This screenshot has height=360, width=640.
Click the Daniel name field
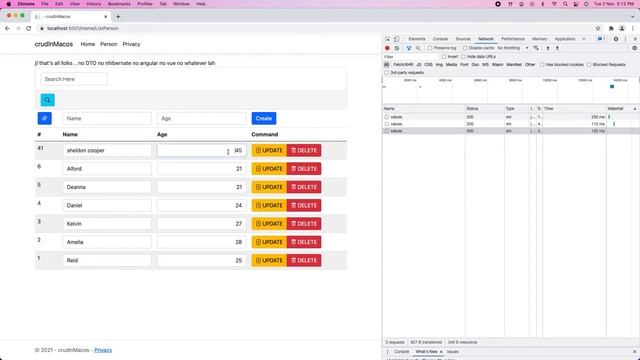coord(107,206)
